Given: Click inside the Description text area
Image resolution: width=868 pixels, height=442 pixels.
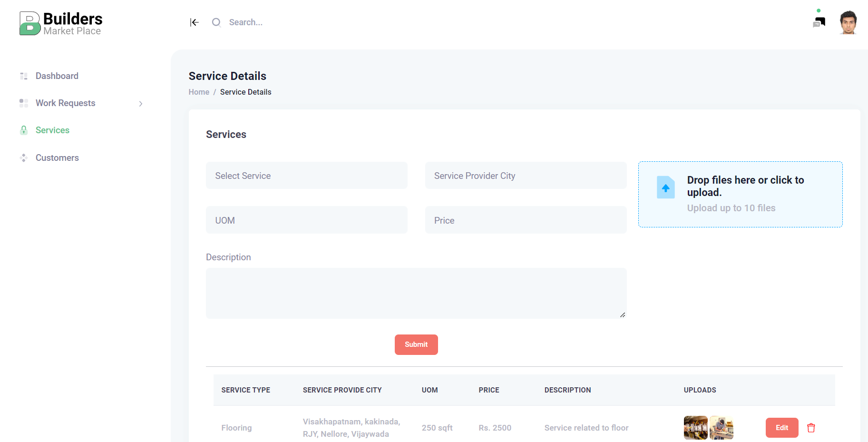Looking at the screenshot, I should (x=416, y=293).
